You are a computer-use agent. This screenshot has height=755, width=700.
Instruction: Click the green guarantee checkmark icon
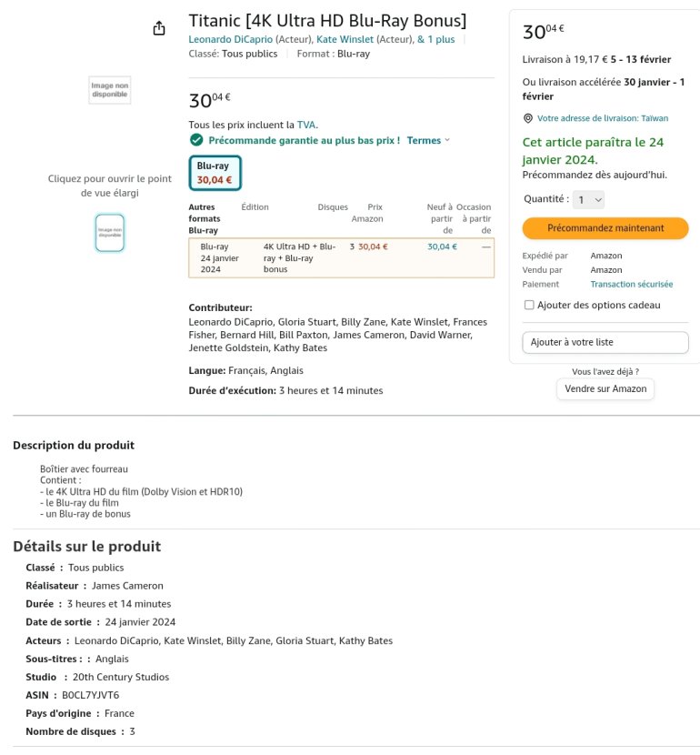point(196,140)
